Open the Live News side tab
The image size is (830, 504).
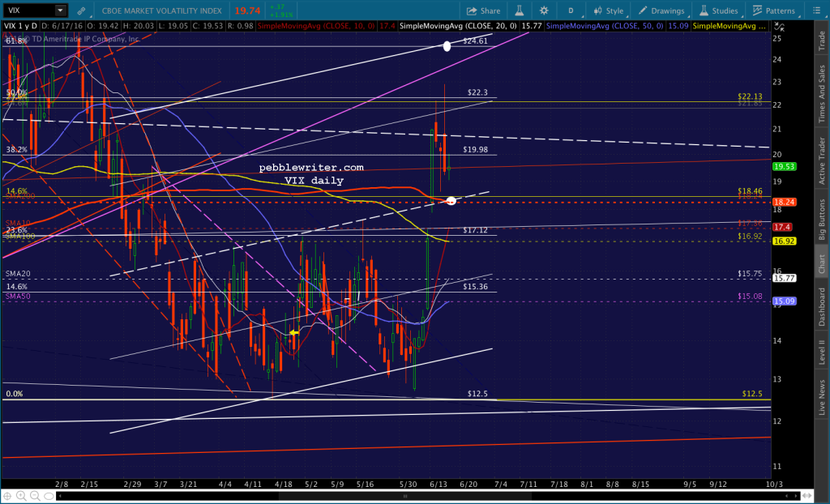[822, 397]
